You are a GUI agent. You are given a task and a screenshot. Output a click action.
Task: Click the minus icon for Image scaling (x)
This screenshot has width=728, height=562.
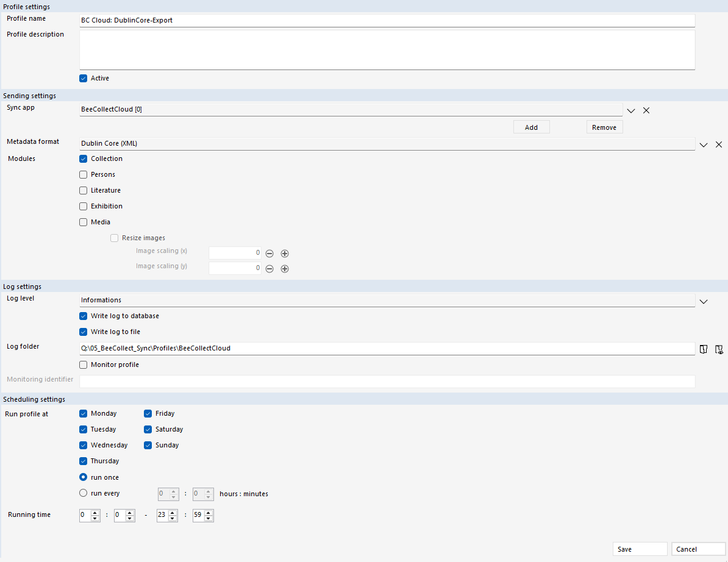[x=269, y=253]
